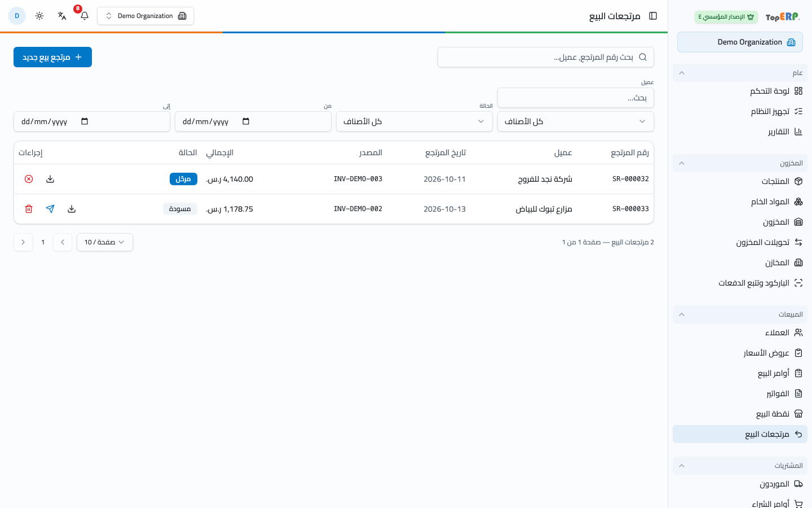Viewport: 812px width, 508px height.
Task: Toggle the sidebar panel icon
Action: coord(653,16)
